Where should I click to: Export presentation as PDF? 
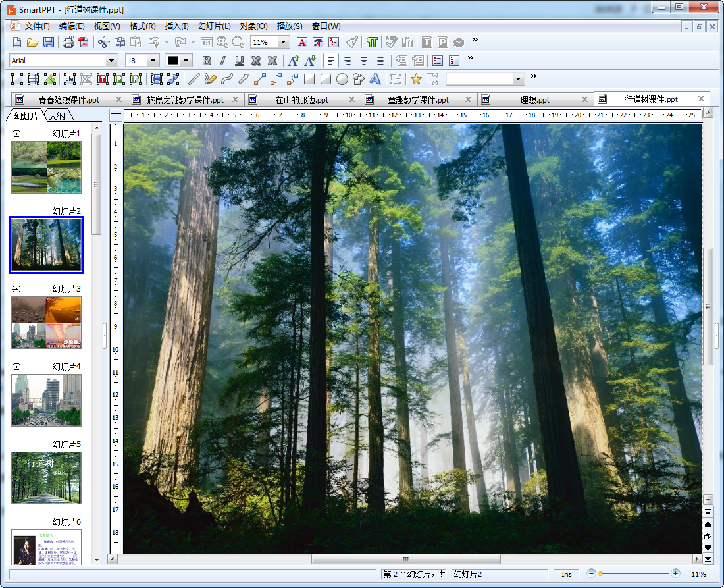(84, 43)
